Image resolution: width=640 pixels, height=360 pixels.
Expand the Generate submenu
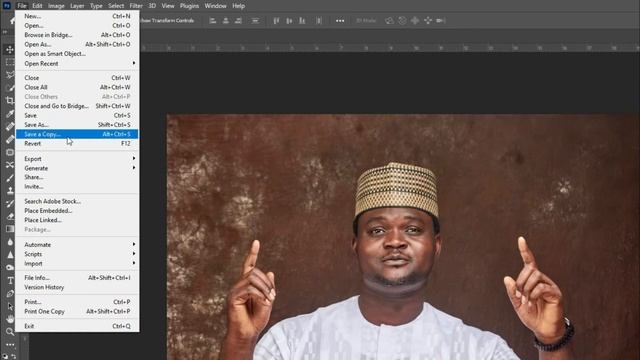[x=77, y=168]
